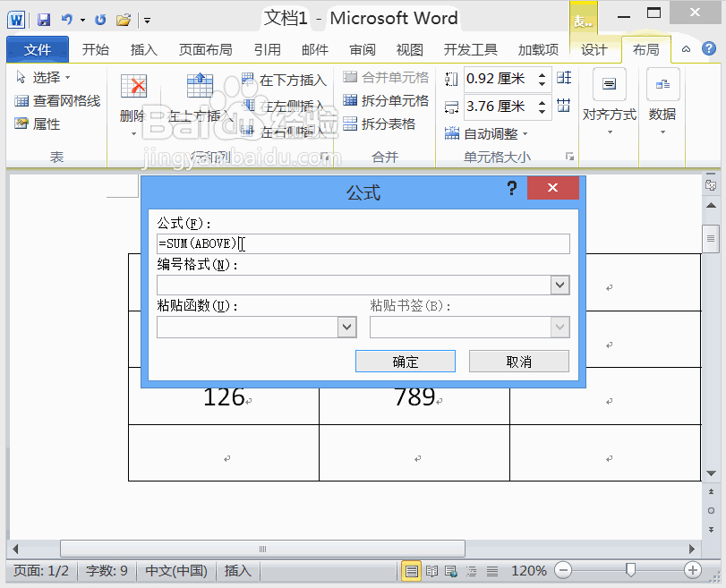
Task: Click the distribute columns evenly icon
Action: coord(564,106)
